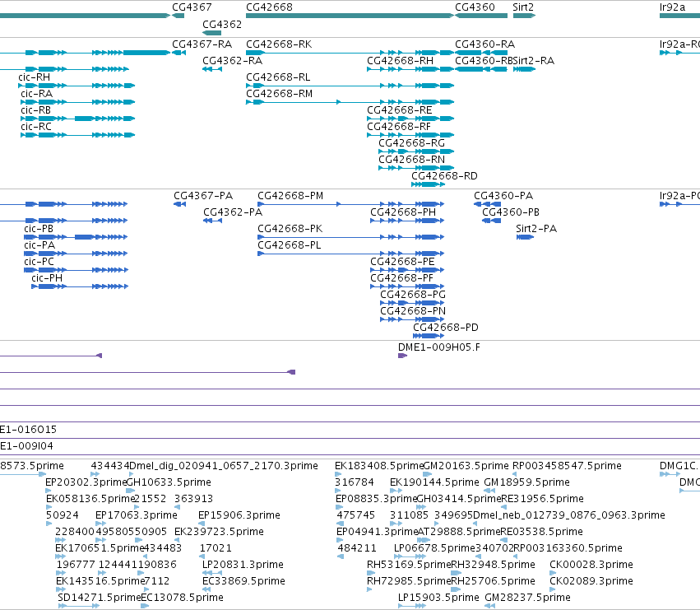Select EST AT29888.5prime
This screenshot has height=610, width=700.
(x=458, y=533)
